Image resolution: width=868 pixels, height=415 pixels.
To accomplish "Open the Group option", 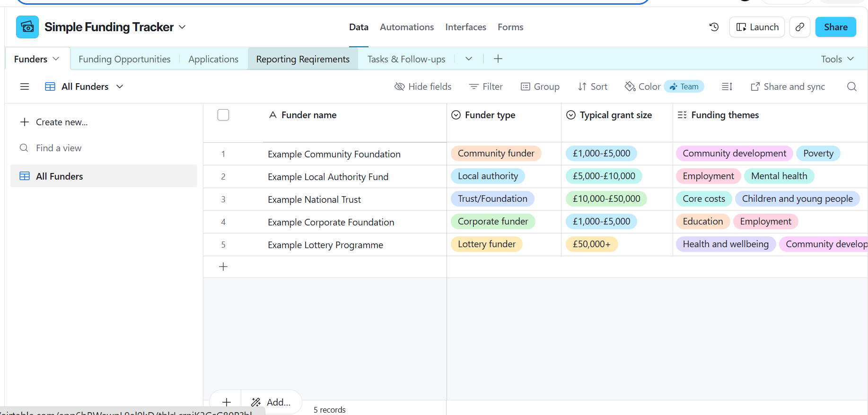I will point(540,86).
